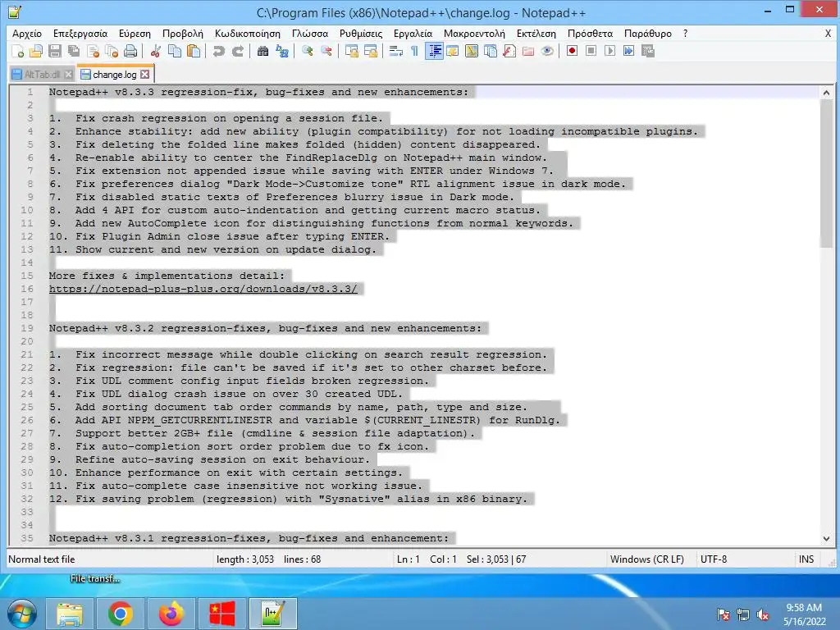Click the vertical scrollbar up arrow
840x630 pixels.
click(826, 93)
